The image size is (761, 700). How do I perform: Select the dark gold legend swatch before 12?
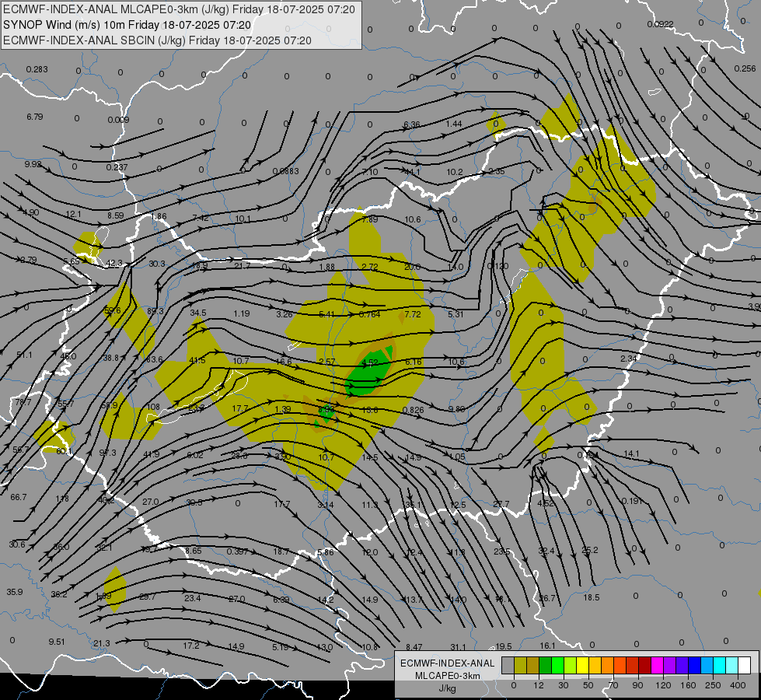[x=533, y=665]
